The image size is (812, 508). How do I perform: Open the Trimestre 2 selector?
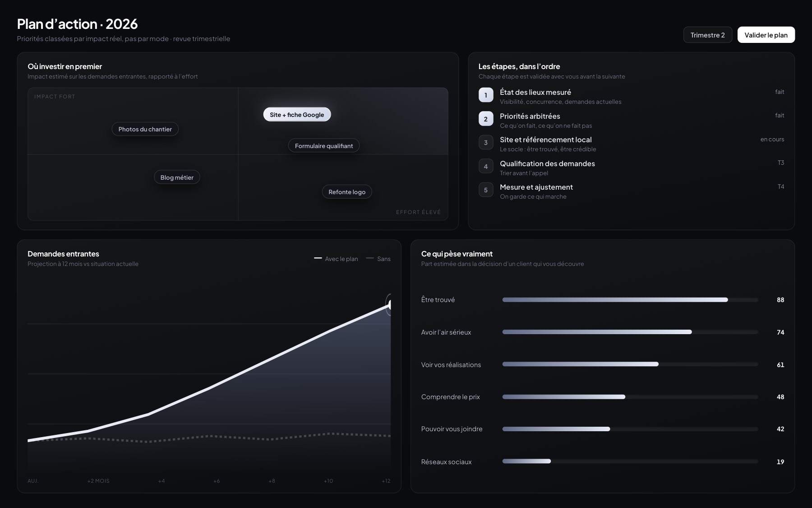pyautogui.click(x=707, y=35)
